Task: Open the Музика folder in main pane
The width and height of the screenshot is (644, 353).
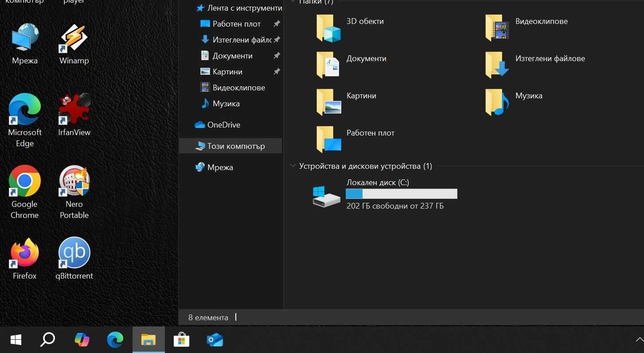Action: coord(514,102)
